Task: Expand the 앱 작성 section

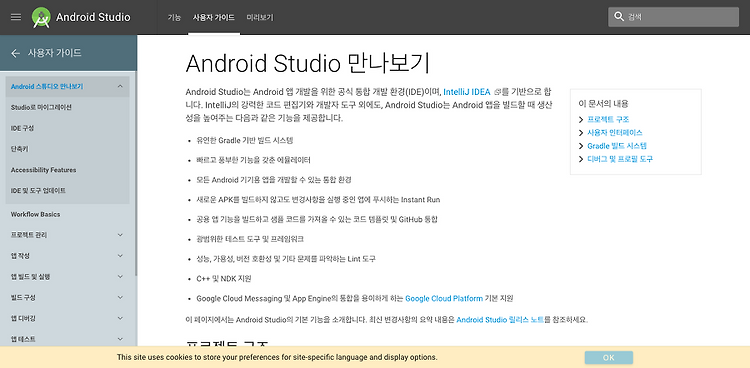Action: coord(120,256)
